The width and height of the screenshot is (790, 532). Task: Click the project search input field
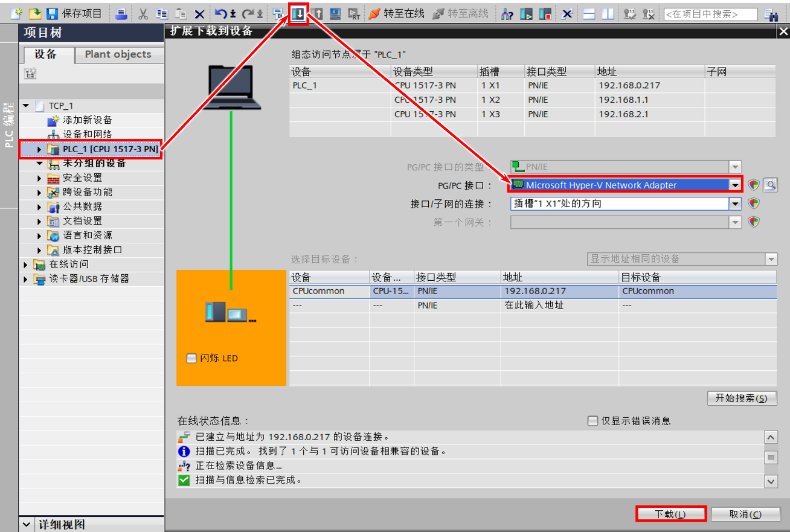[x=710, y=14]
